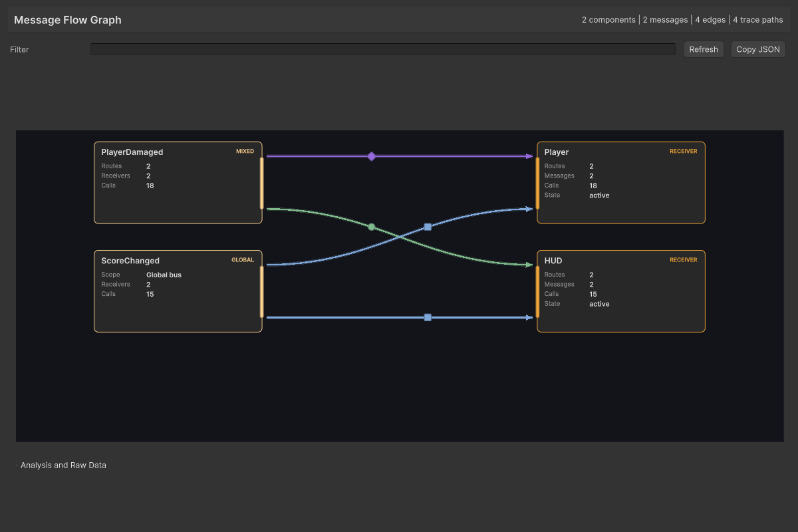Click the output port bar of ScoreChanged
Viewport: 798px width, 532px height.
[262, 291]
